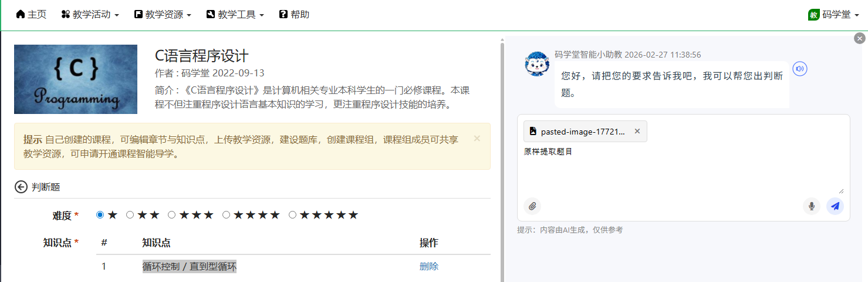The width and height of the screenshot is (868, 282).
Task: Open the 教学活动 dropdown menu
Action: [90, 15]
